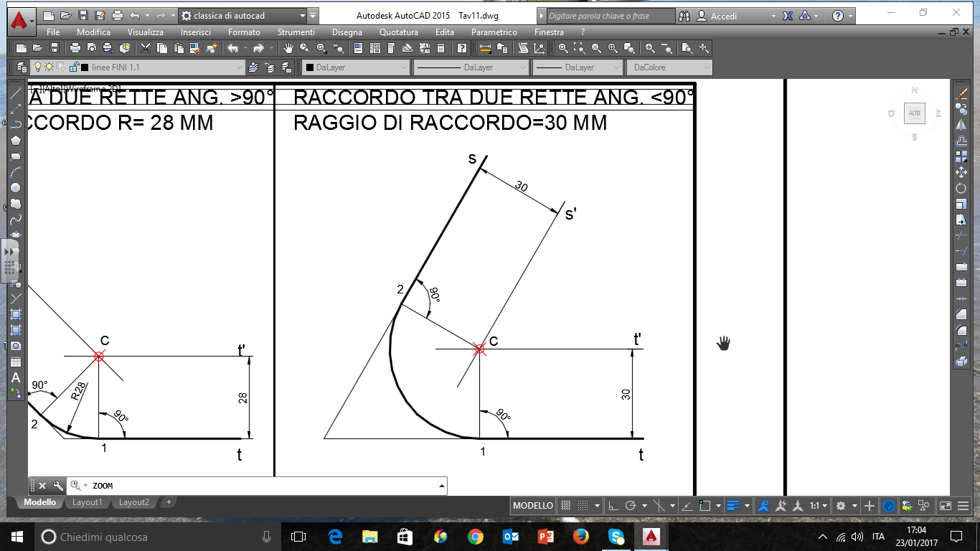Toggle annotation visibility blue icon in status bar
The height and width of the screenshot is (551, 980).
pos(763,506)
